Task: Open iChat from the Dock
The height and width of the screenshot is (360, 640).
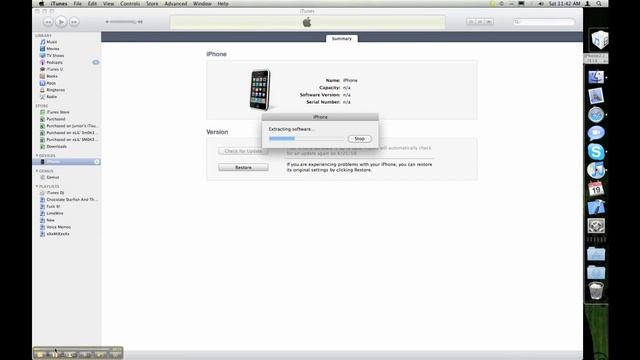Action: pos(596,133)
